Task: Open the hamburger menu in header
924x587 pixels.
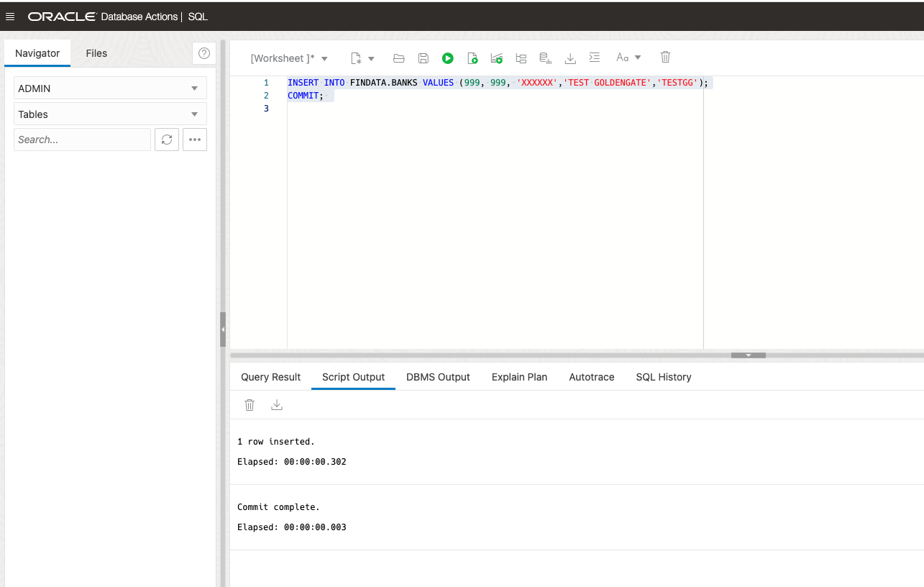Action: click(x=10, y=17)
